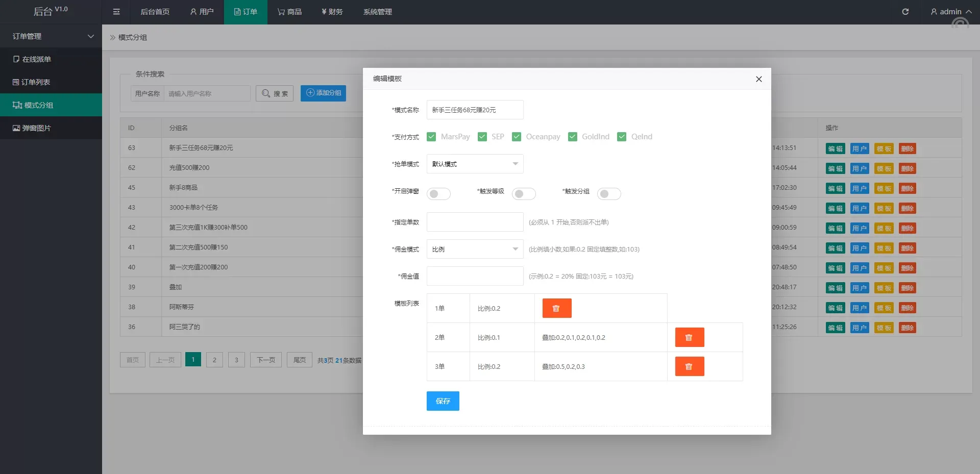Close the 编辑模板 dialog
The height and width of the screenshot is (474, 980).
[x=758, y=79]
